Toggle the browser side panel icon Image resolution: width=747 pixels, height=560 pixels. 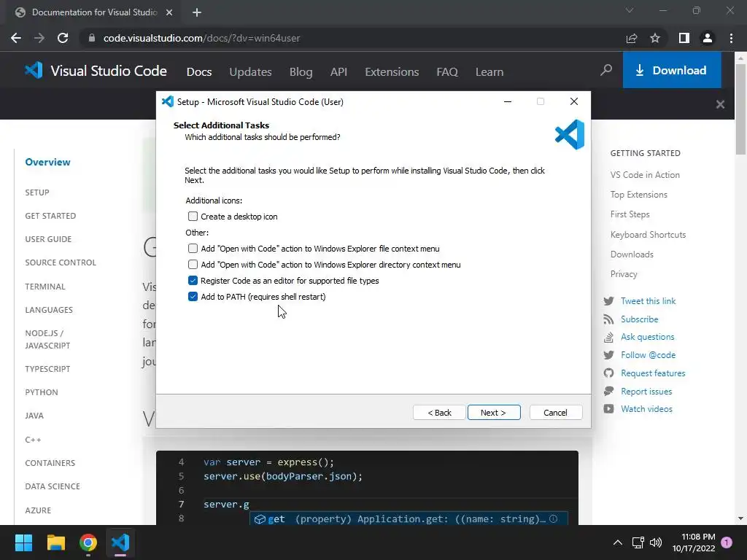[x=684, y=38]
